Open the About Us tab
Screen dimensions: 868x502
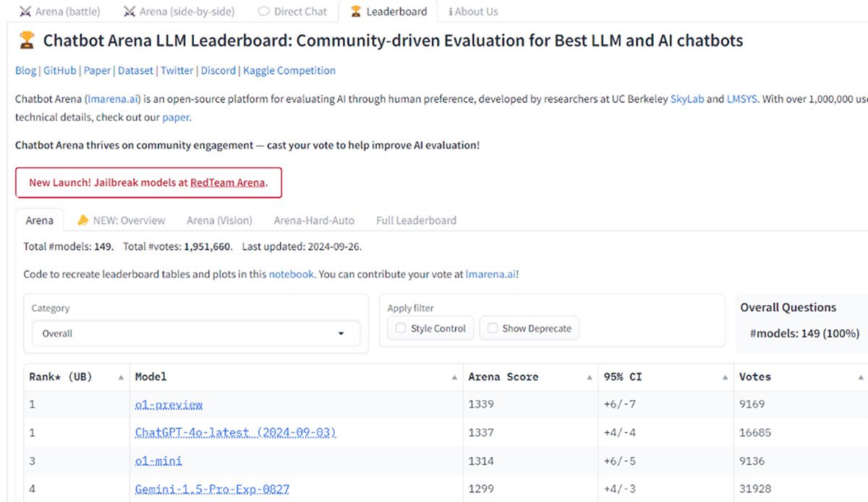(x=473, y=12)
